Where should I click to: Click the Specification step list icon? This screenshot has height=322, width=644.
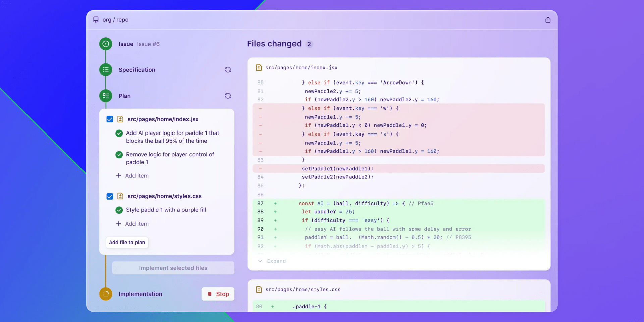tap(105, 70)
